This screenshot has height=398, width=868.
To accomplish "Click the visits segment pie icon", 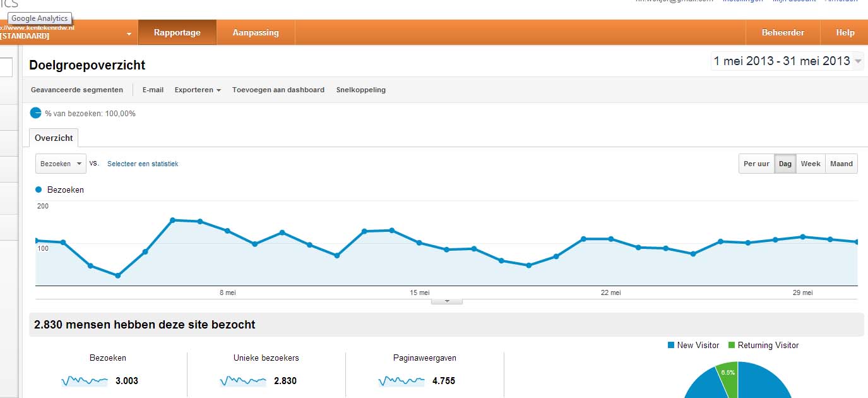I will coord(35,113).
